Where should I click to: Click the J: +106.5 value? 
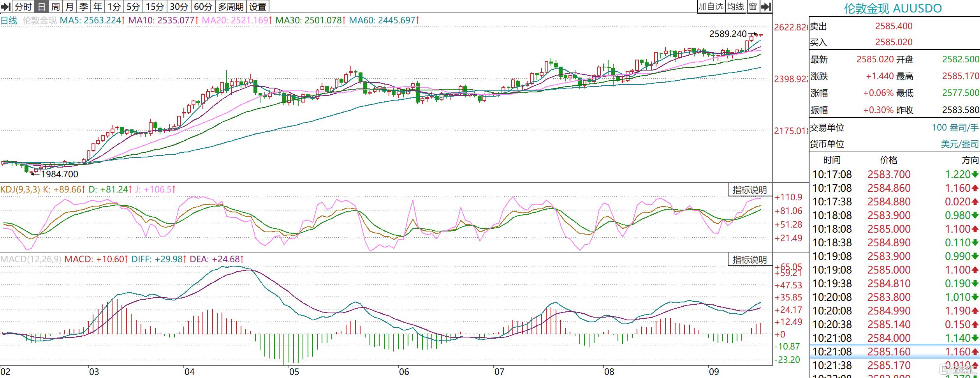(155, 189)
